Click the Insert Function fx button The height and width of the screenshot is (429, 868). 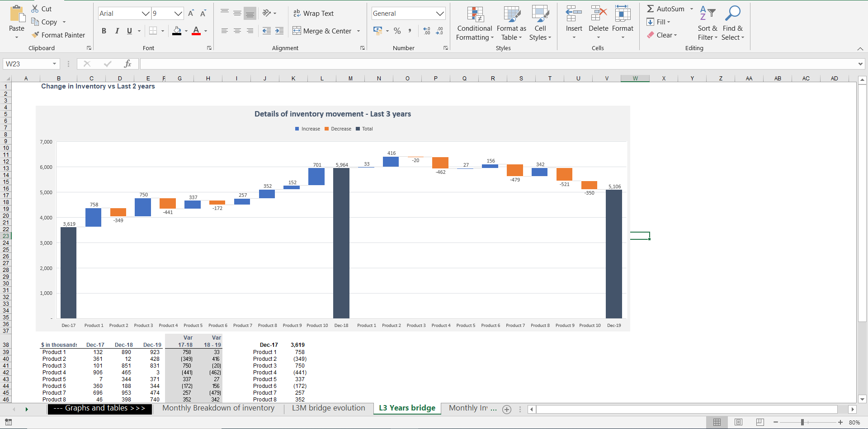(127, 64)
